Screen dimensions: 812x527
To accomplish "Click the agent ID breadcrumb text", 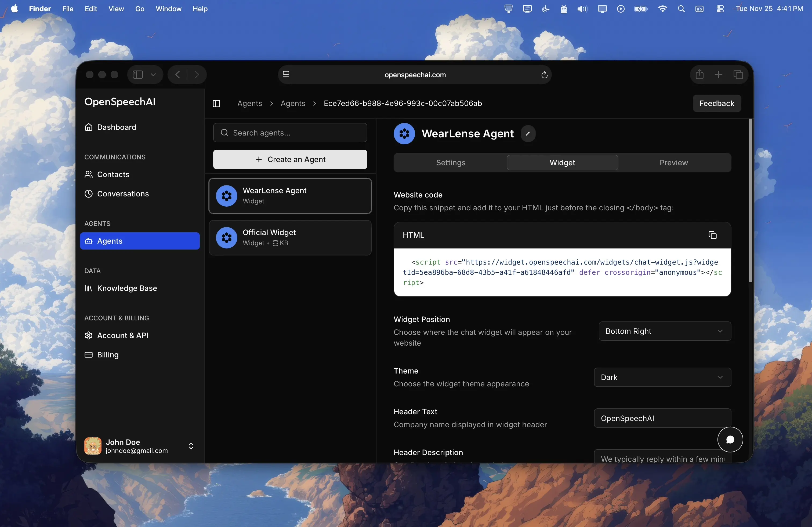I will tap(403, 103).
